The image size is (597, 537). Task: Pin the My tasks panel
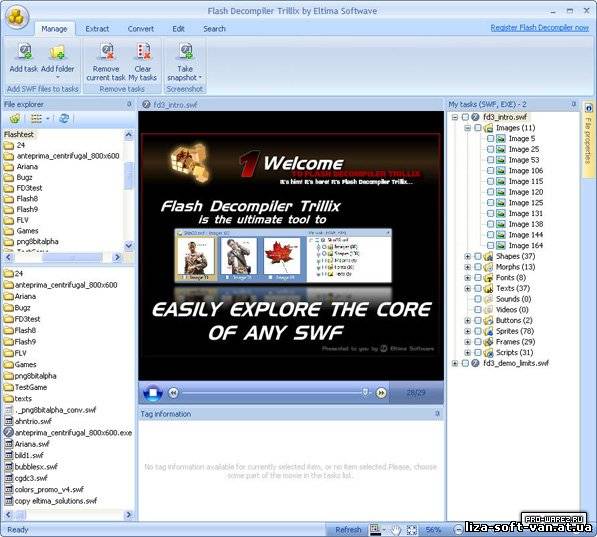coord(574,104)
